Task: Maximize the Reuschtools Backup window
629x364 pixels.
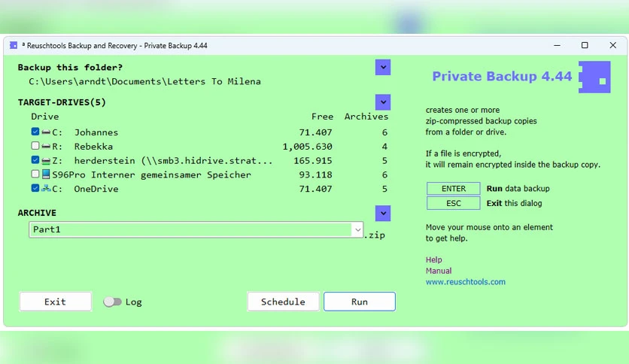Action: click(x=585, y=45)
